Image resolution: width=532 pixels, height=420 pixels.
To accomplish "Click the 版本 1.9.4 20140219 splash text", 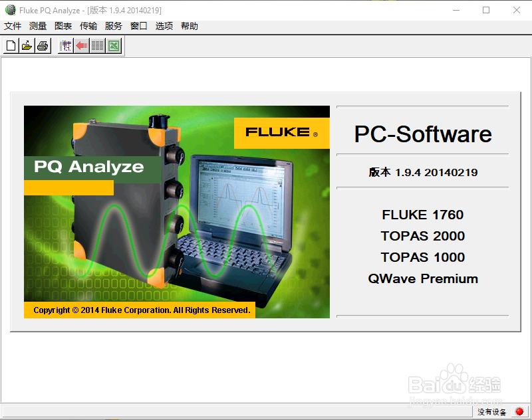I will pyautogui.click(x=423, y=172).
